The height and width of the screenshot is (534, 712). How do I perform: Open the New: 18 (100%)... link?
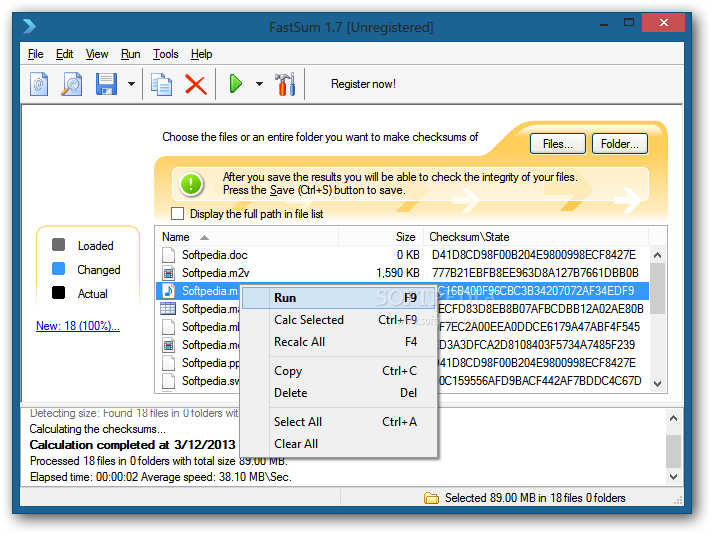point(78,326)
